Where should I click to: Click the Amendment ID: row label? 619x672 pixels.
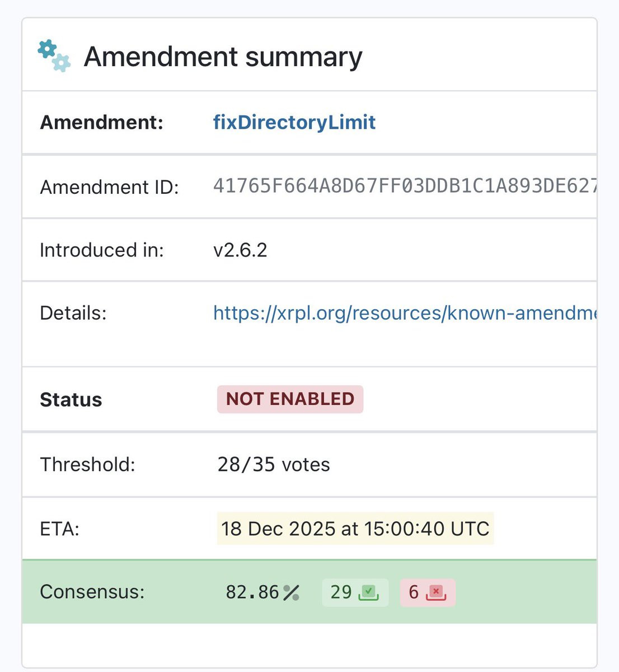tap(109, 186)
